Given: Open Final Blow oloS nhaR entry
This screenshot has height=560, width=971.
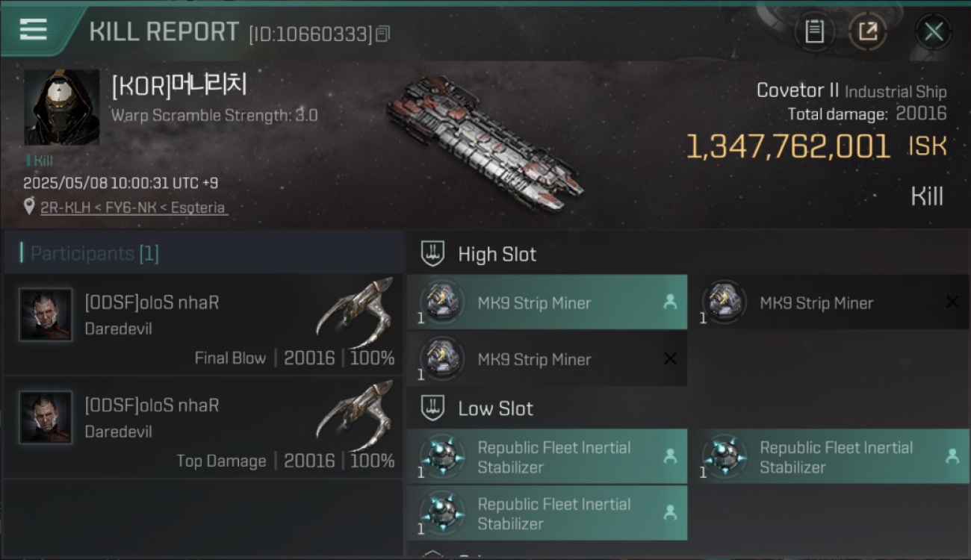Looking at the screenshot, I should click(x=203, y=325).
